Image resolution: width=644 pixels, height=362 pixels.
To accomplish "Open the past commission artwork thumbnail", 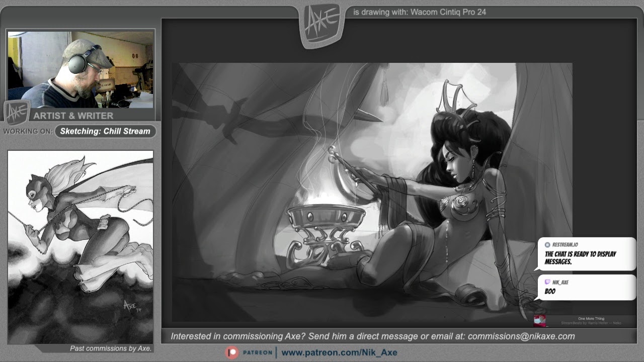I will pos(80,246).
